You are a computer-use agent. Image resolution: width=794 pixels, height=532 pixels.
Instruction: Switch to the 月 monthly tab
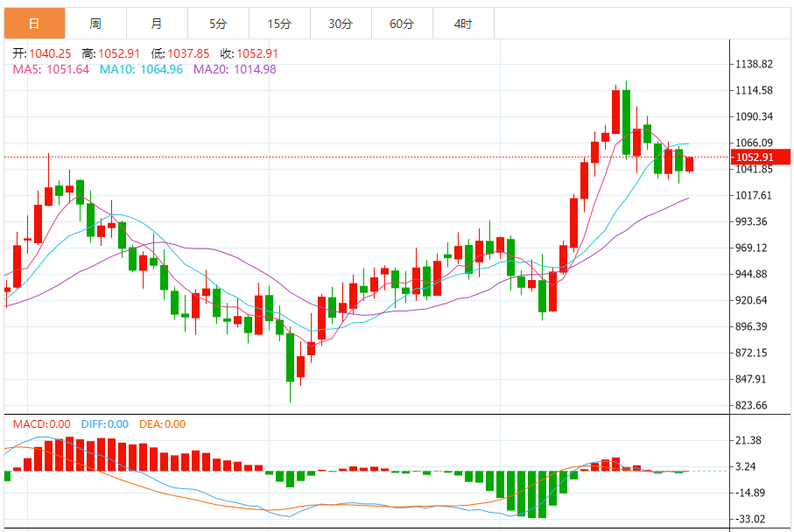157,24
